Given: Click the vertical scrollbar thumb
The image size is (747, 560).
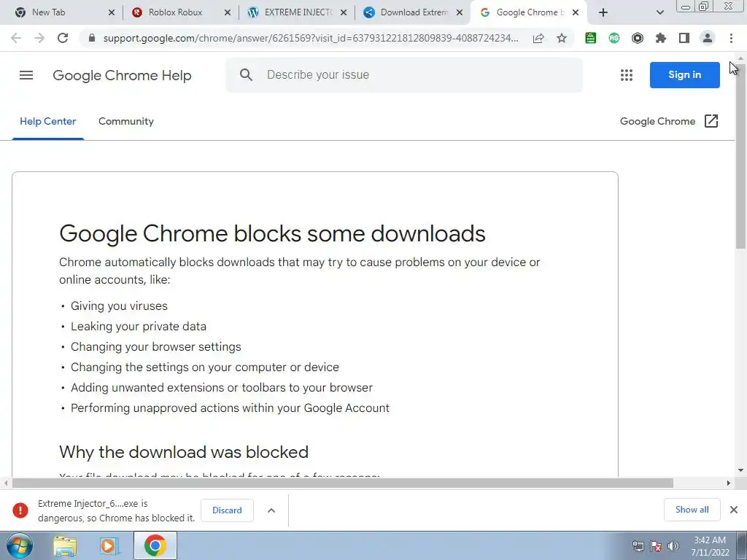Looking at the screenshot, I should [x=740, y=156].
